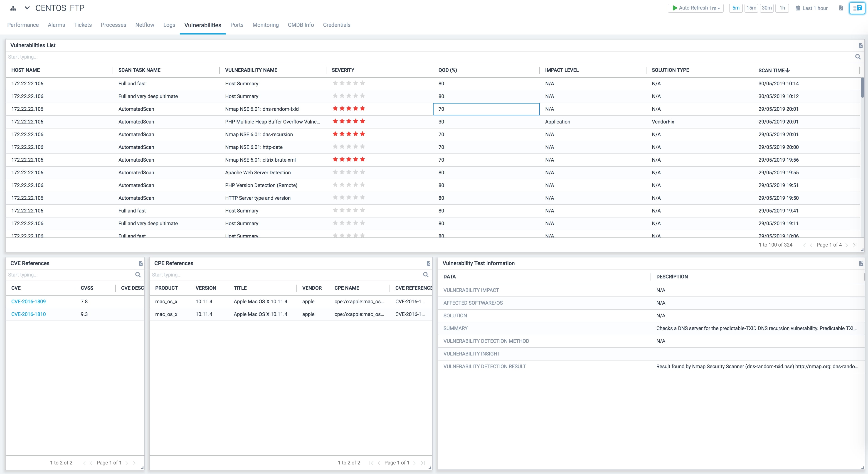Sort CVE References by CVSS column
The width and height of the screenshot is (868, 474).
(87, 288)
